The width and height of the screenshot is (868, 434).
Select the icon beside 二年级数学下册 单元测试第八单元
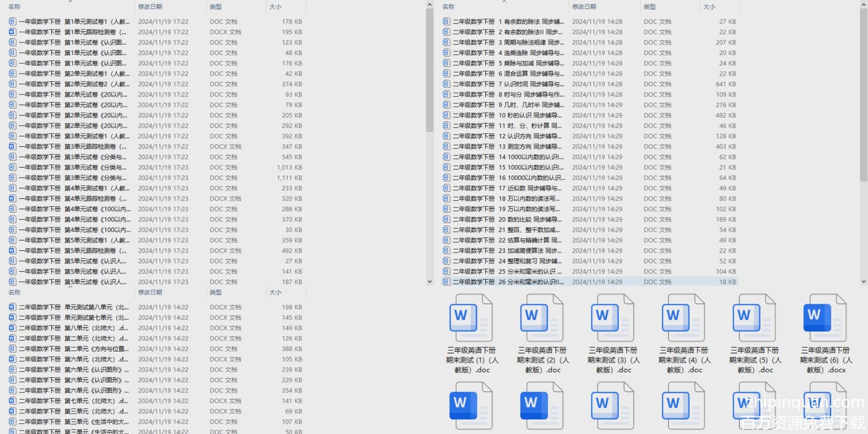coord(12,307)
